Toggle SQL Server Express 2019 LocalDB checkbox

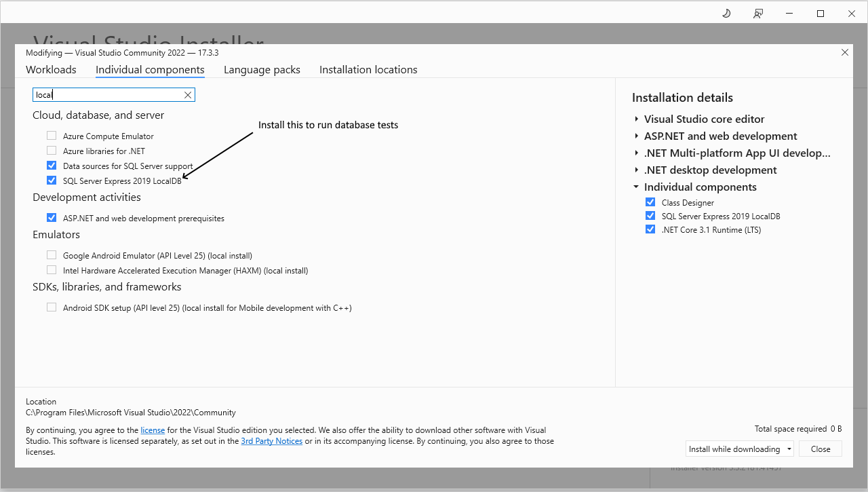point(52,181)
